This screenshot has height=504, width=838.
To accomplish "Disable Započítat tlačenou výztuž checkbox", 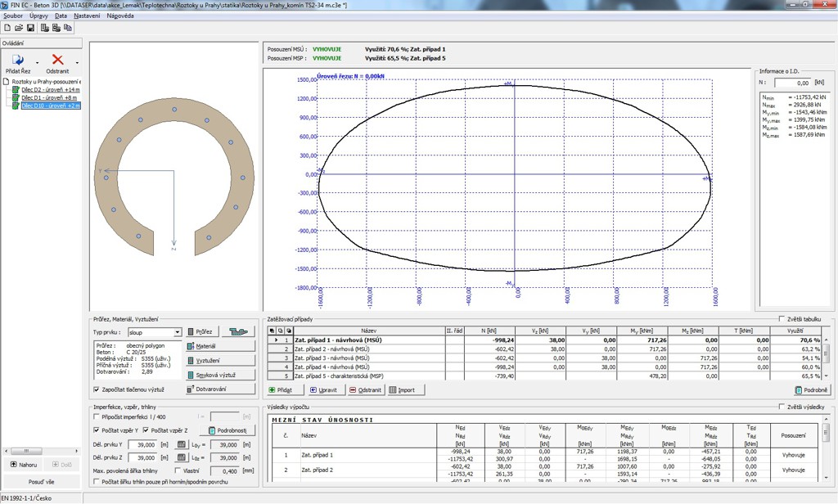I will click(x=97, y=389).
